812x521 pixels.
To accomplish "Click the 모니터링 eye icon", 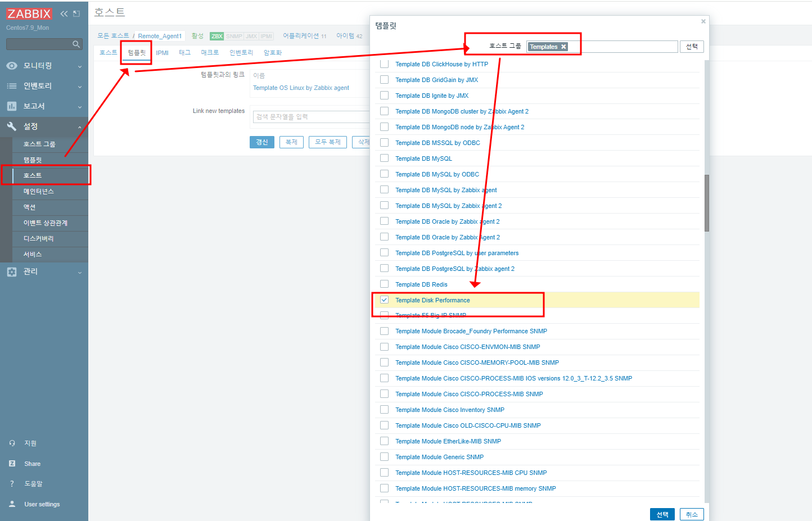I will tap(12, 66).
